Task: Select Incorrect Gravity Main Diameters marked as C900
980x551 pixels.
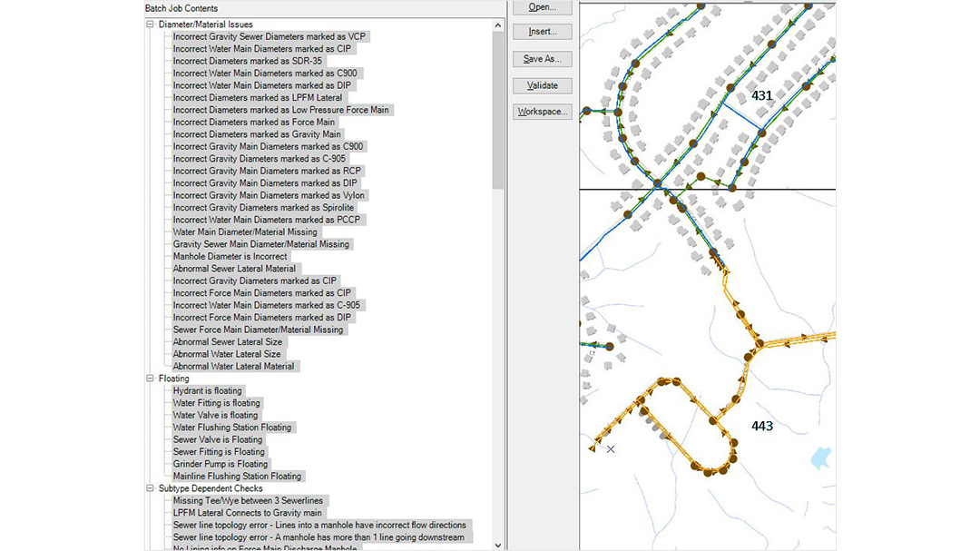Action: pyautogui.click(x=268, y=146)
